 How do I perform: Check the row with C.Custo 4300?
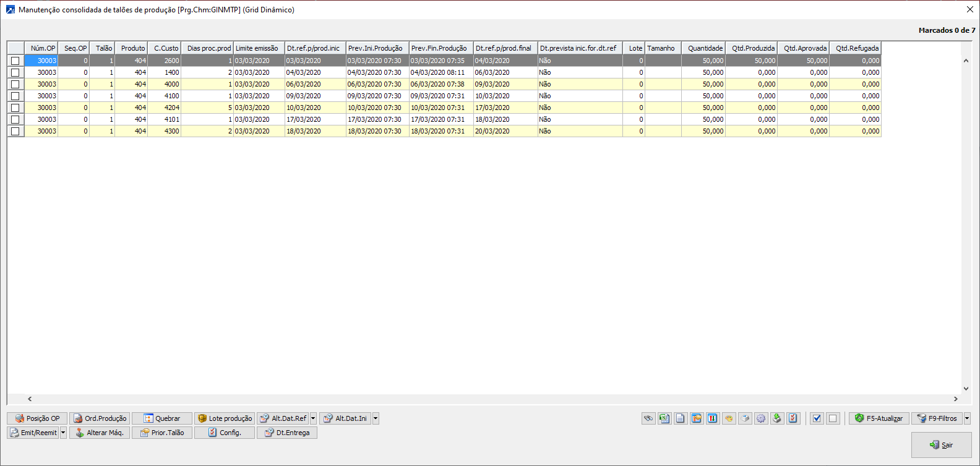pos(15,131)
